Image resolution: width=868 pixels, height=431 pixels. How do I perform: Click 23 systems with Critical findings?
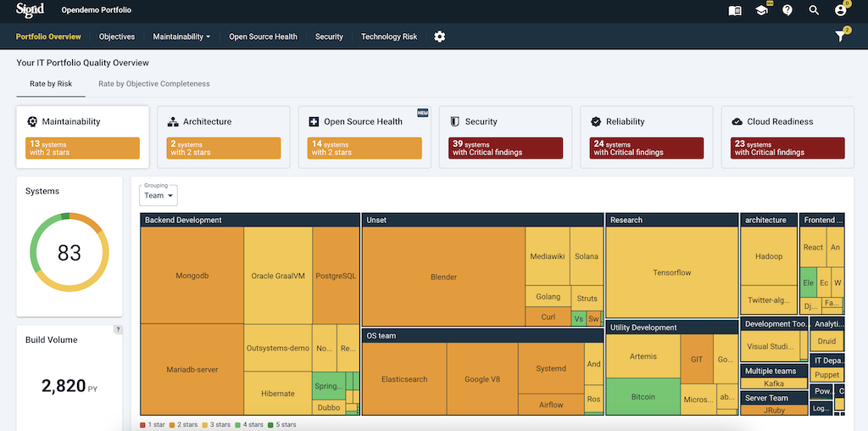click(787, 148)
